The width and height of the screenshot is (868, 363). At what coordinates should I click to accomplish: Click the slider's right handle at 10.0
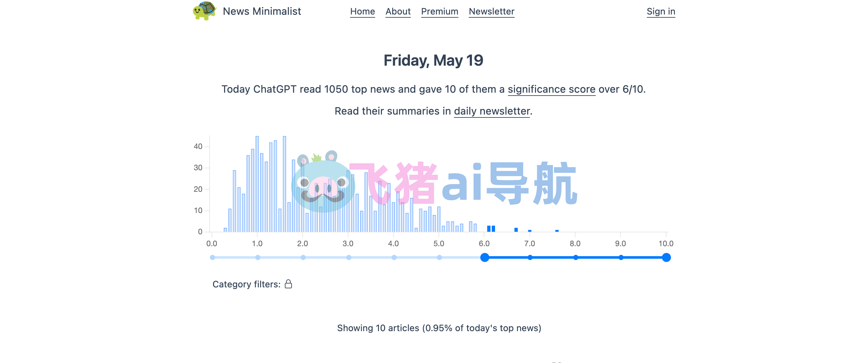pos(666,257)
